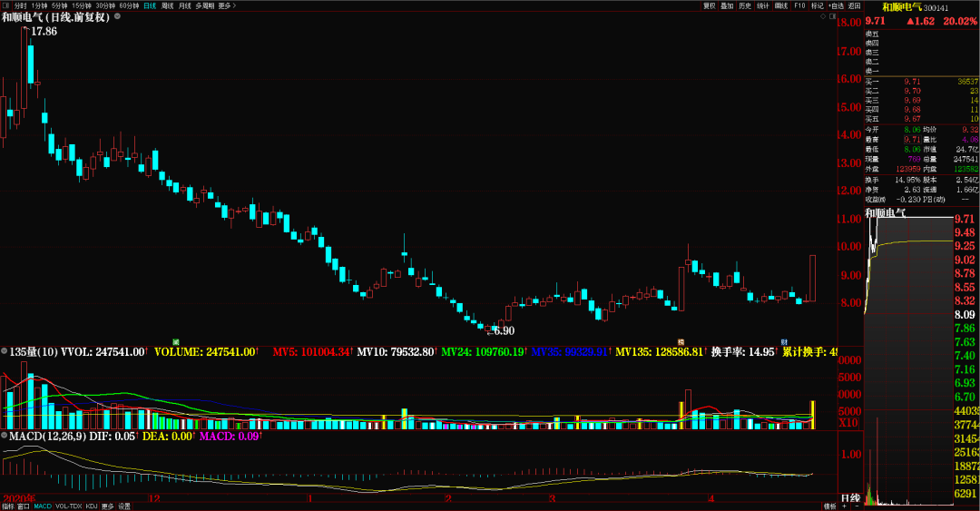Select the 日线 daily chart tab
This screenshot has width=980, height=511.
pos(150,5)
